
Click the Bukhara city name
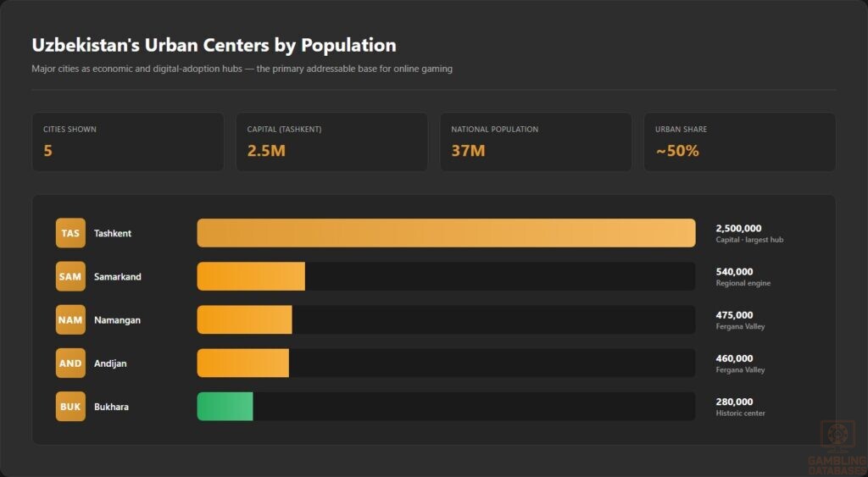(111, 406)
